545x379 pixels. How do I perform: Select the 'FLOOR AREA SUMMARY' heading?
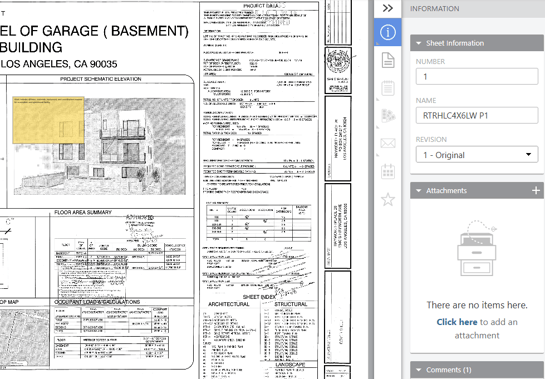83,212
